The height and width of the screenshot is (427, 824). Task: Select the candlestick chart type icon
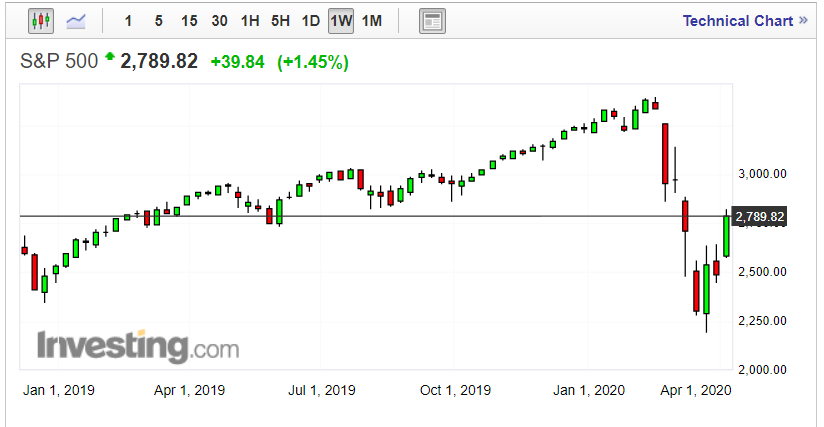[x=41, y=21]
